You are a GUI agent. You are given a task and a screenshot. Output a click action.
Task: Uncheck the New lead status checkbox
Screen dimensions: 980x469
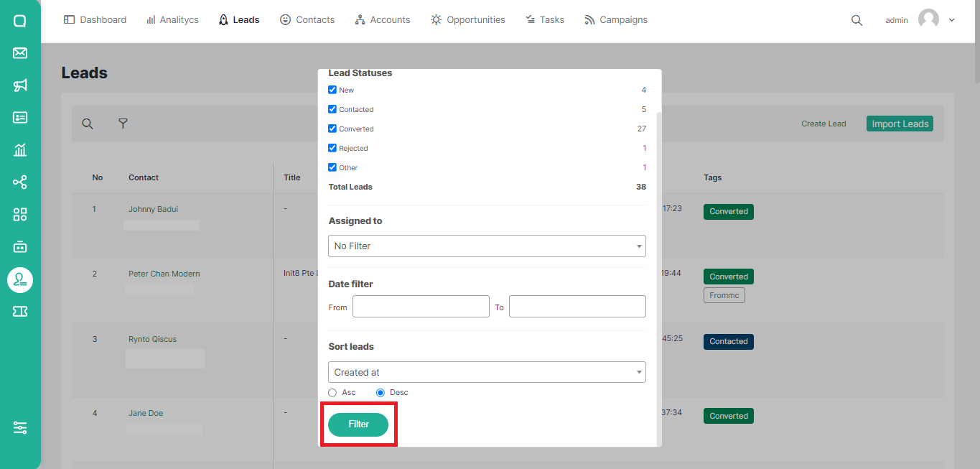click(x=332, y=90)
